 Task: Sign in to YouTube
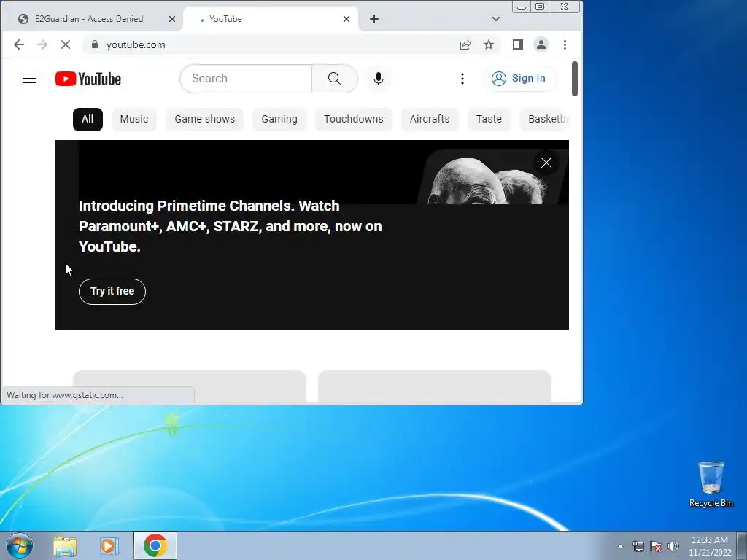tap(519, 79)
